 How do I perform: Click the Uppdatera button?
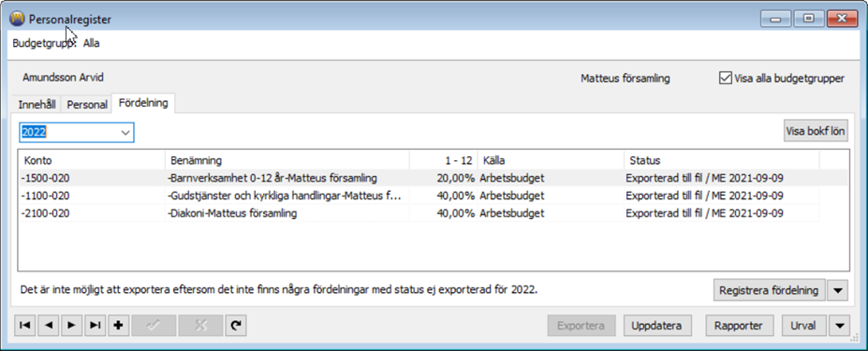[656, 326]
